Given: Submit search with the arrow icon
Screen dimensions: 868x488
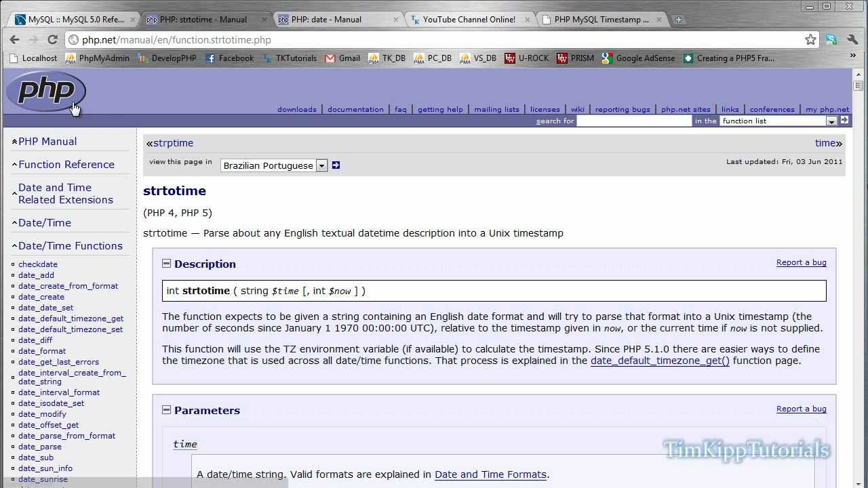Looking at the screenshot, I should click(844, 120).
